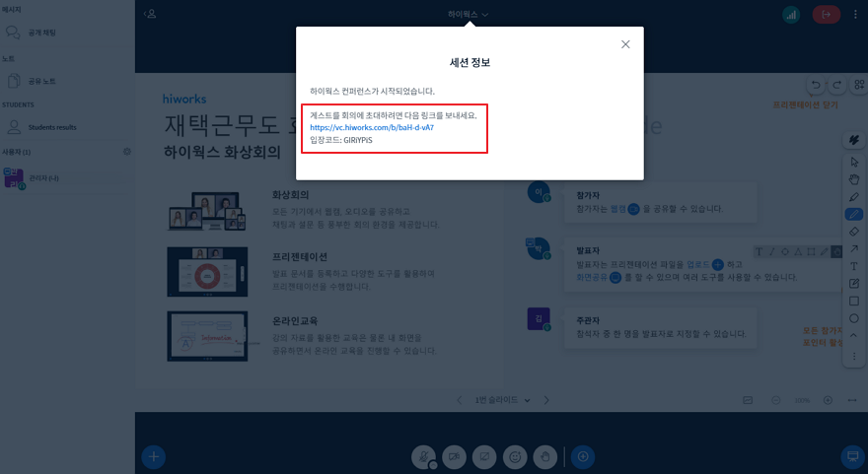Open the vc.hiworks.com guest invite link
The width and height of the screenshot is (868, 474).
click(x=371, y=127)
